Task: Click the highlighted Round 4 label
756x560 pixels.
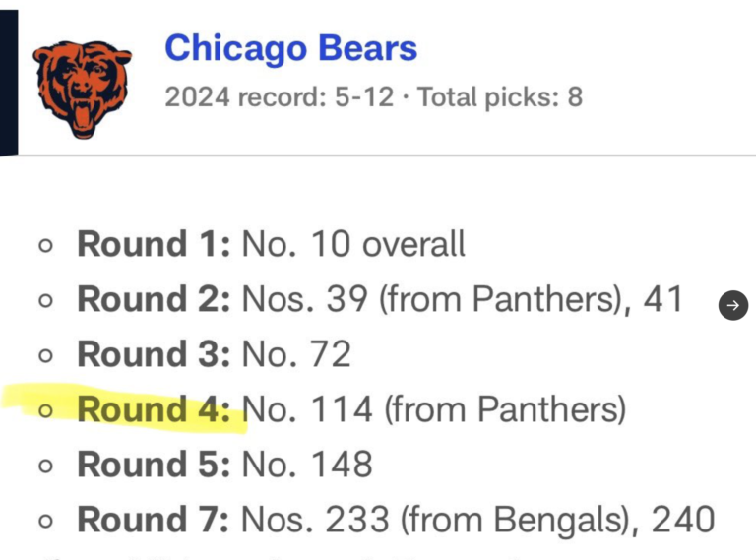Action: pyautogui.click(x=154, y=408)
